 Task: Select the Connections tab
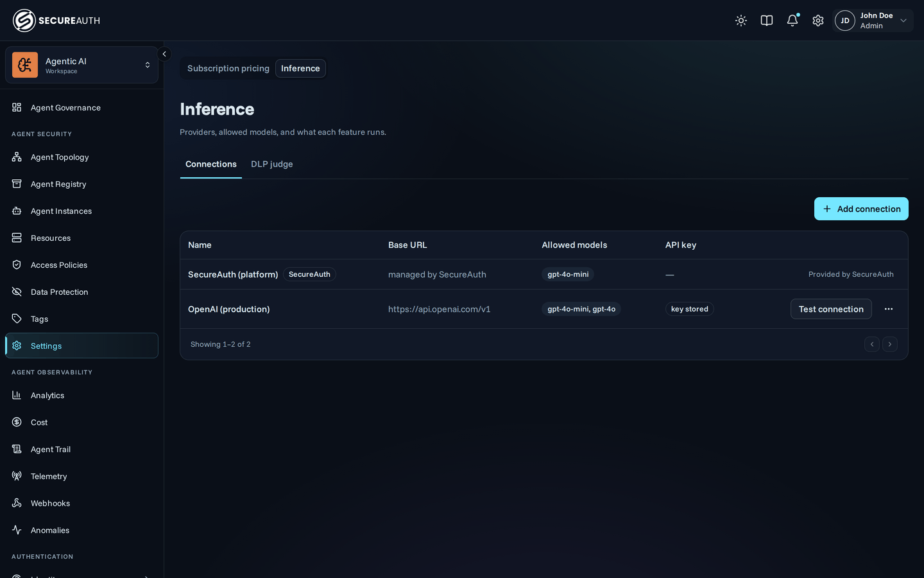(x=211, y=164)
